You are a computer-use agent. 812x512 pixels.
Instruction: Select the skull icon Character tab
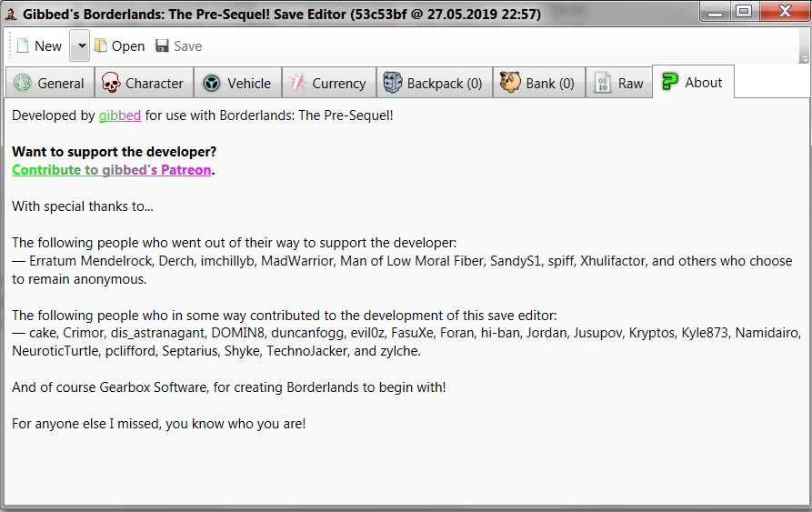[111, 83]
